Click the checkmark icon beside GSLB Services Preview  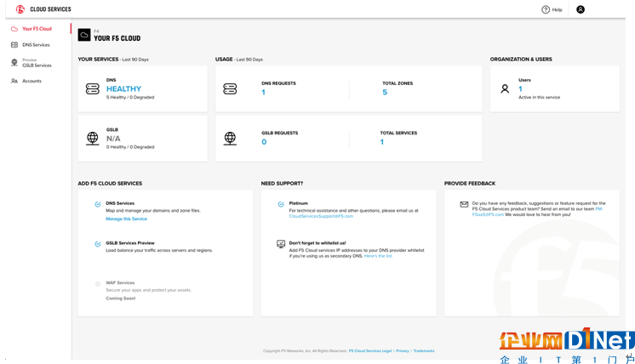click(98, 244)
